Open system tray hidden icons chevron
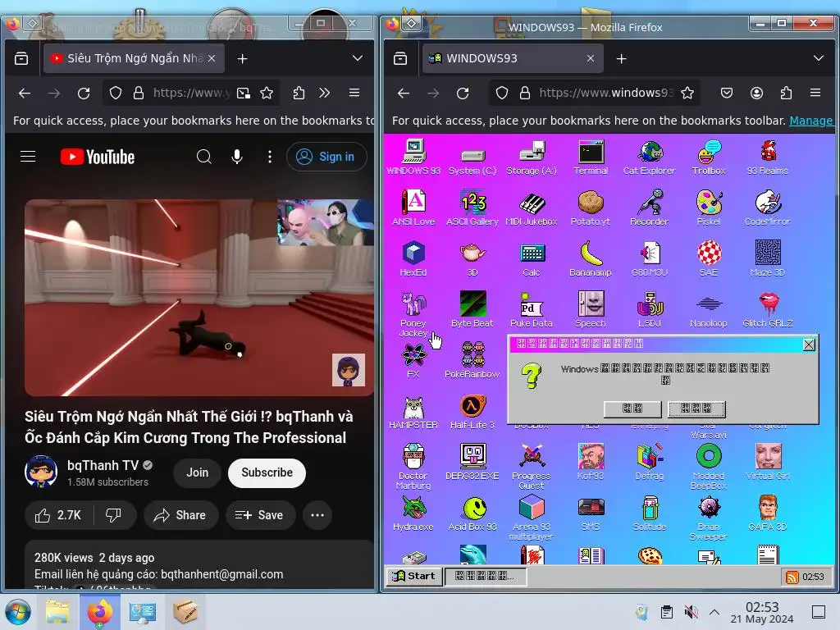840x630 pixels. coord(714,612)
